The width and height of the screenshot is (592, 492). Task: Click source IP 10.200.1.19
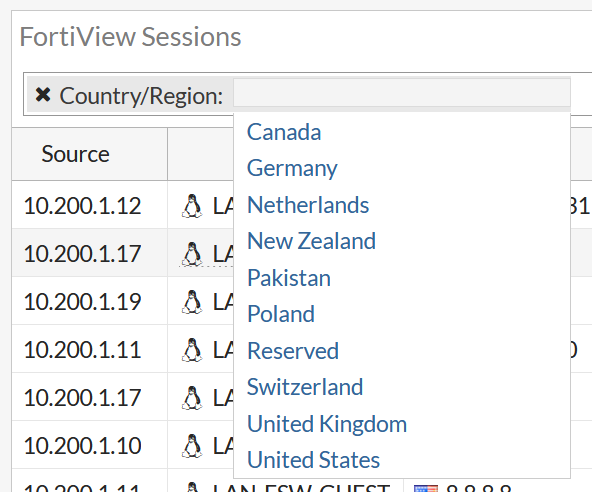point(82,302)
